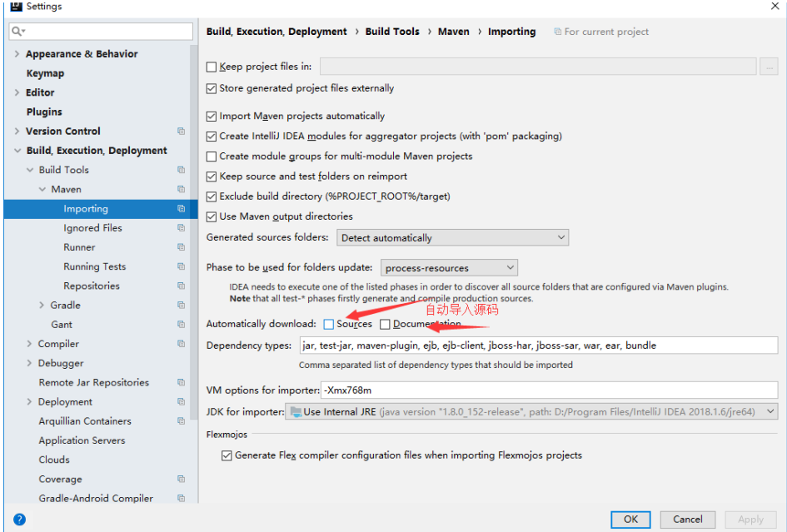
Task: Expand the Debugger node
Action: 29,363
